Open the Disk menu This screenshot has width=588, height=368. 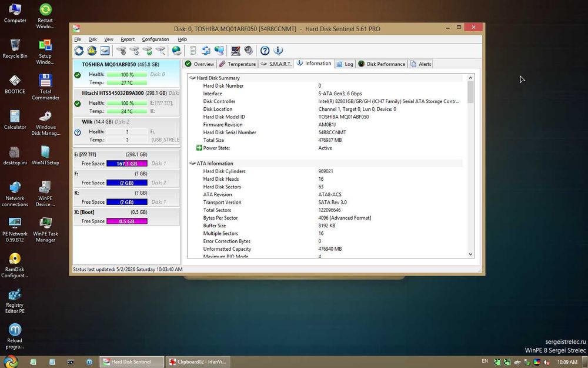93,39
